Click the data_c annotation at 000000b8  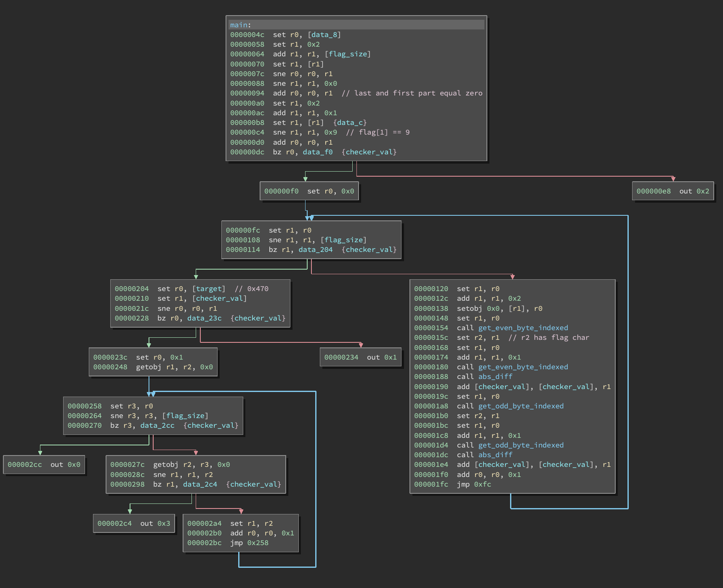(x=350, y=122)
